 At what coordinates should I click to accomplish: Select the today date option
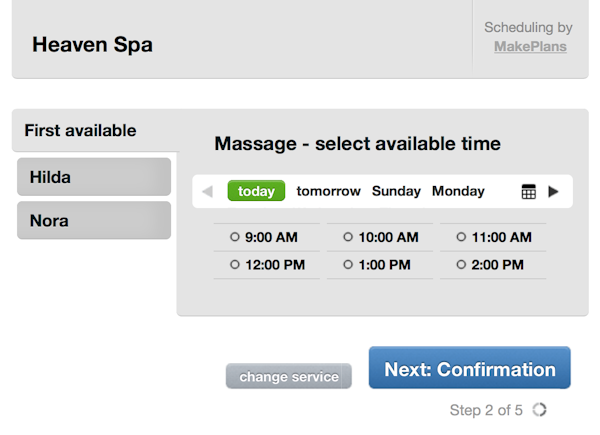pyautogui.click(x=256, y=191)
